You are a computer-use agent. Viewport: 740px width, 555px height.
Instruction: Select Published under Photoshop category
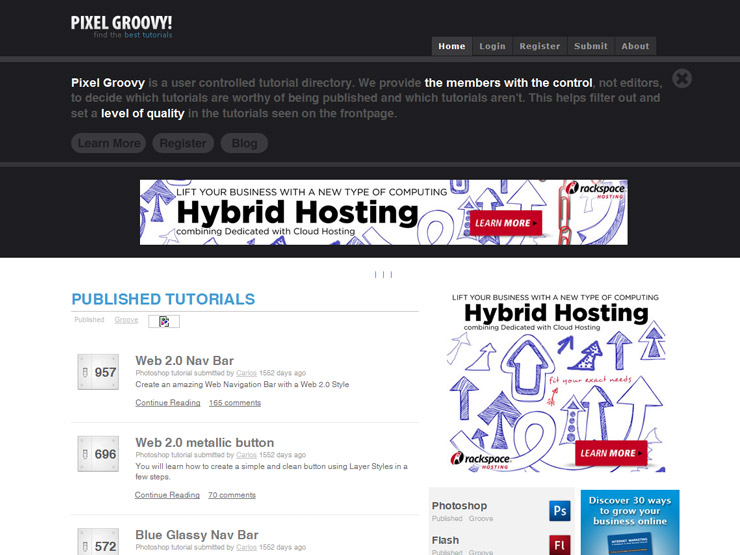click(x=447, y=519)
